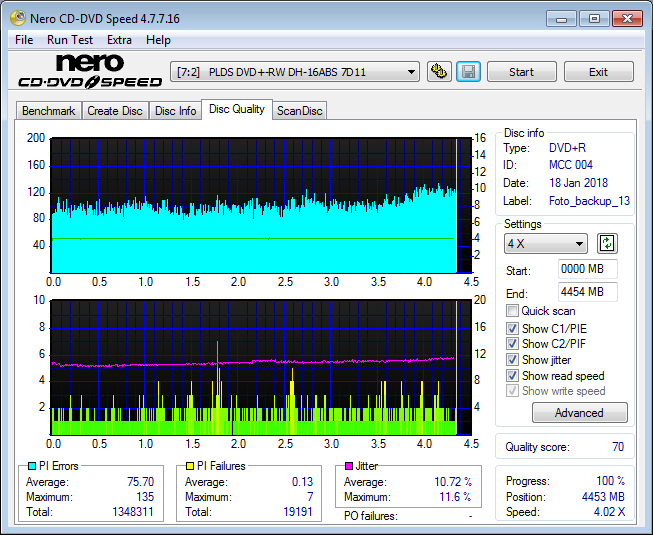Viewport: 653px width, 535px height.
Task: Click the PI Failures and jitter graph
Action: click(x=261, y=368)
